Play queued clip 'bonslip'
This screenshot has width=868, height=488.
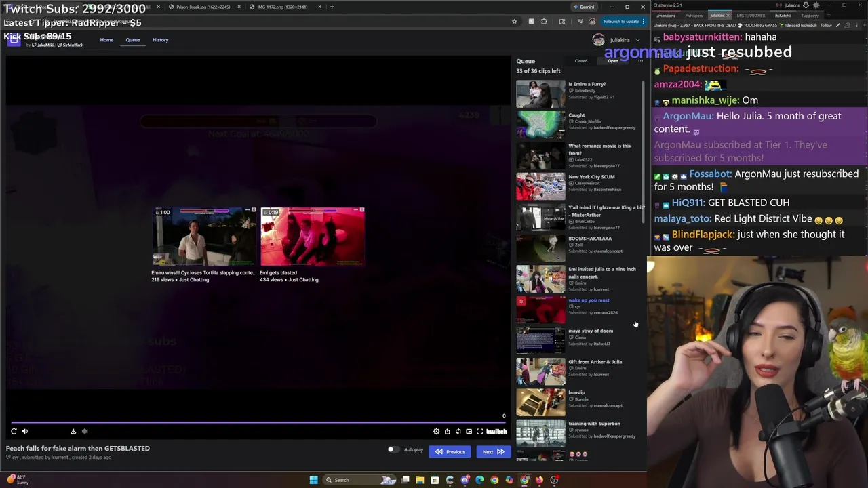coord(580,402)
